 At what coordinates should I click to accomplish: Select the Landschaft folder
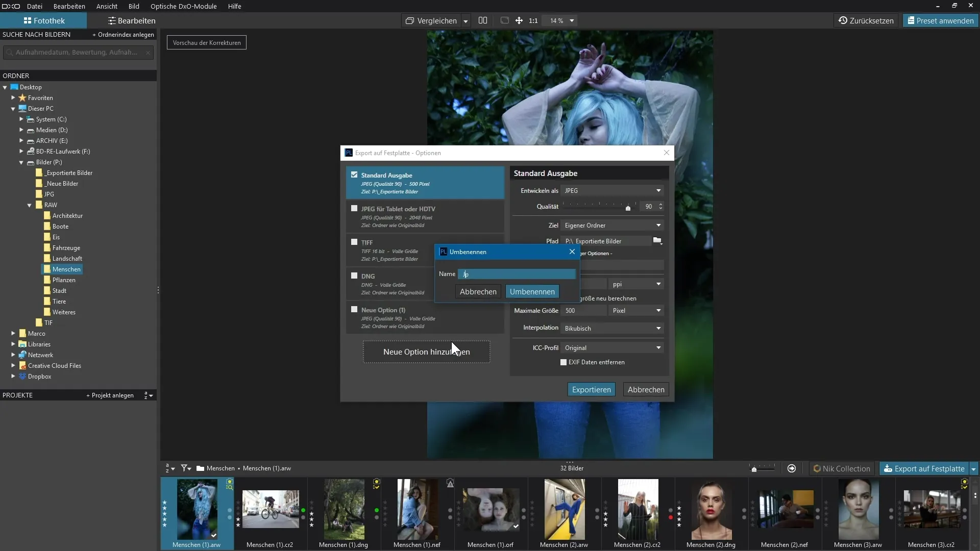click(67, 259)
